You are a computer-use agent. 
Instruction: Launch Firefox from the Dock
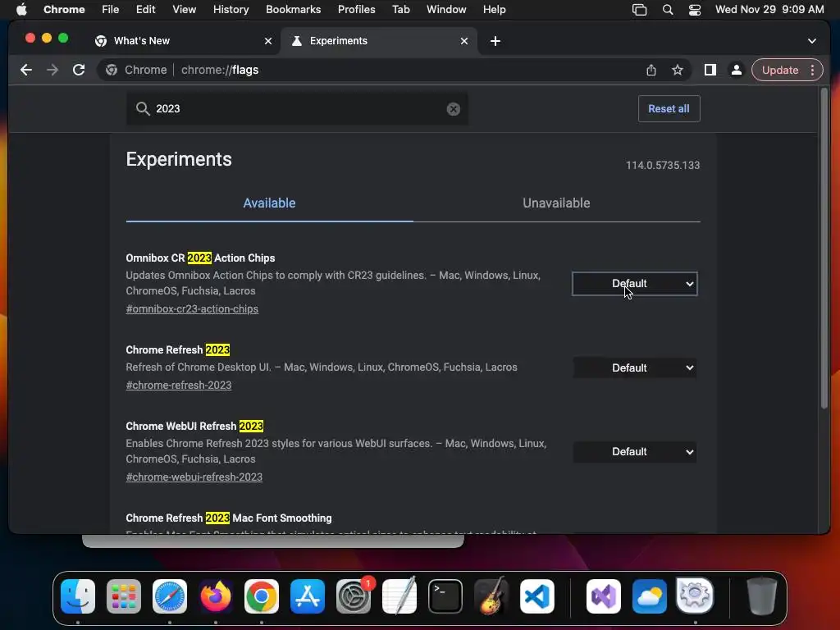[x=216, y=596]
